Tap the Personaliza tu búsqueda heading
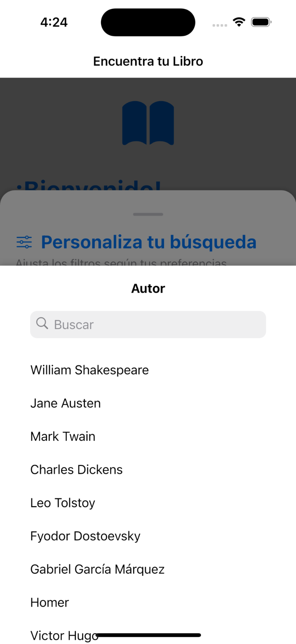The height and width of the screenshot is (644, 296). pos(149,242)
